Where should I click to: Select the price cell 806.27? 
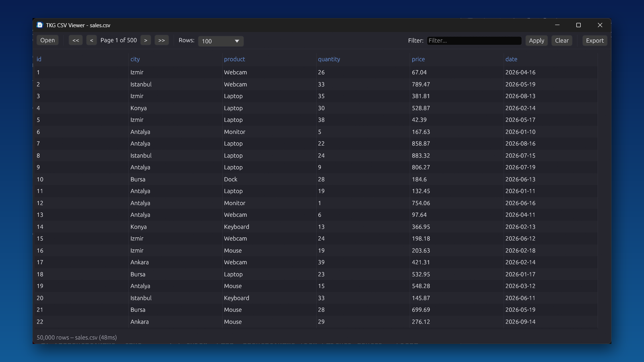tap(421, 167)
